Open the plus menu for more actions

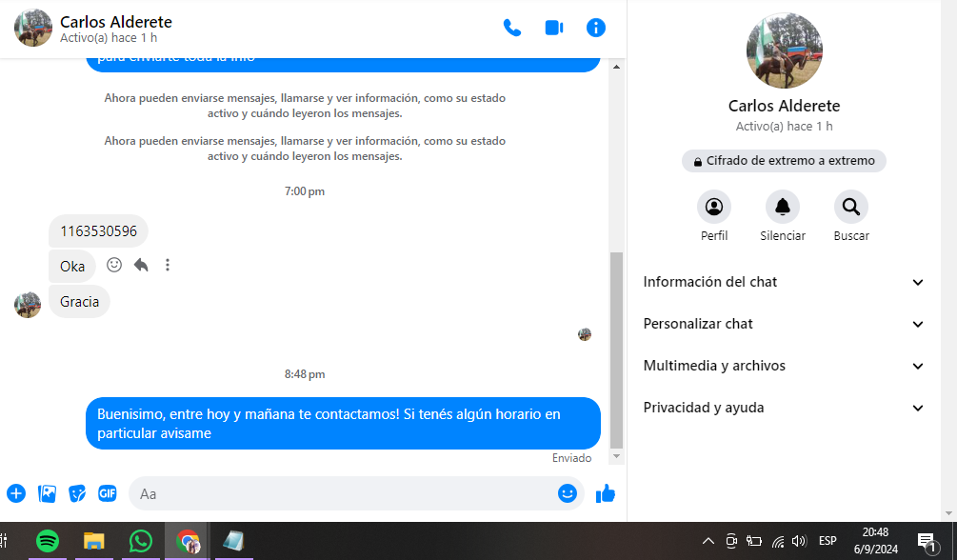coord(16,493)
